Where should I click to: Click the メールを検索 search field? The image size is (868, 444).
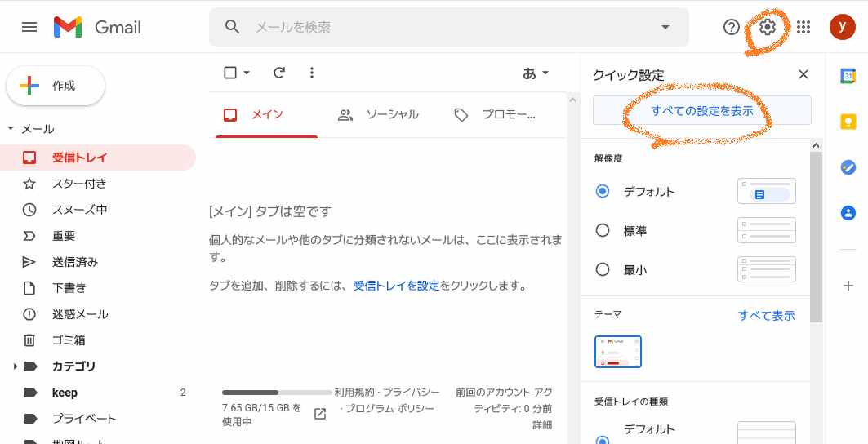[x=449, y=27]
